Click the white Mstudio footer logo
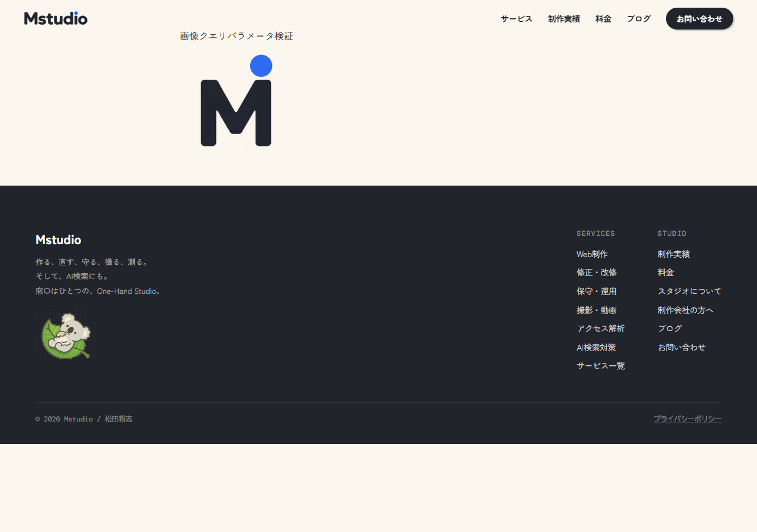Image resolution: width=757 pixels, height=532 pixels. pos(58,239)
